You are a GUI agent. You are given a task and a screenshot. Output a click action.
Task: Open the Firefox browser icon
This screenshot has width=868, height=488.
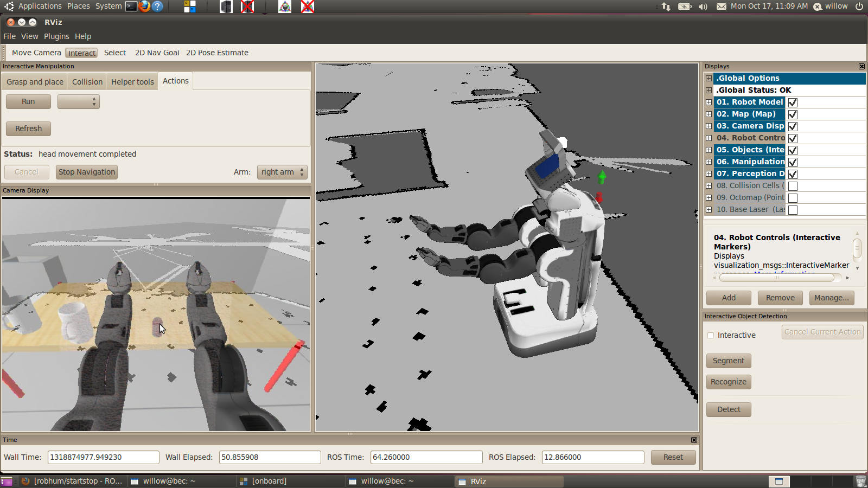tap(144, 7)
